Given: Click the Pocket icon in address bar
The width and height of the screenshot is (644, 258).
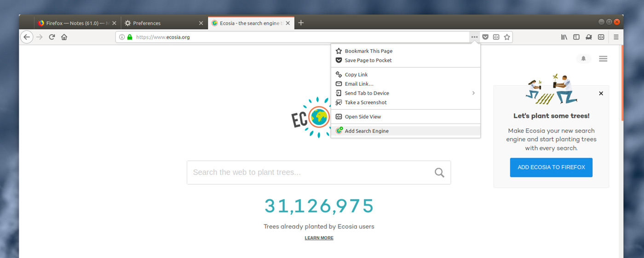Looking at the screenshot, I should [x=485, y=37].
